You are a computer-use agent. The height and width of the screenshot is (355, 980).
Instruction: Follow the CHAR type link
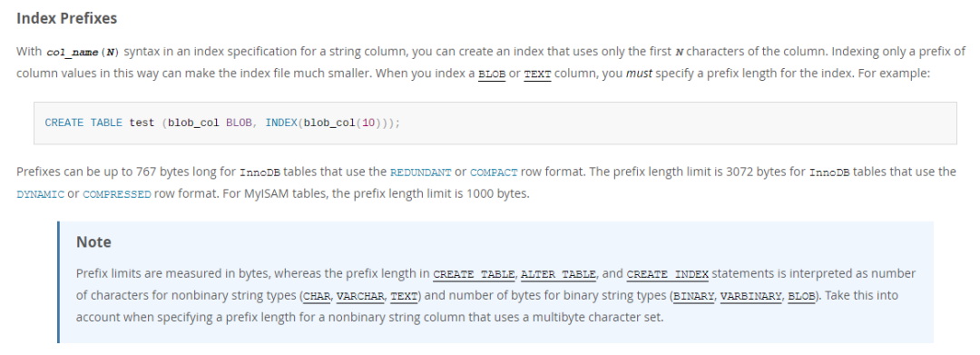point(318,296)
